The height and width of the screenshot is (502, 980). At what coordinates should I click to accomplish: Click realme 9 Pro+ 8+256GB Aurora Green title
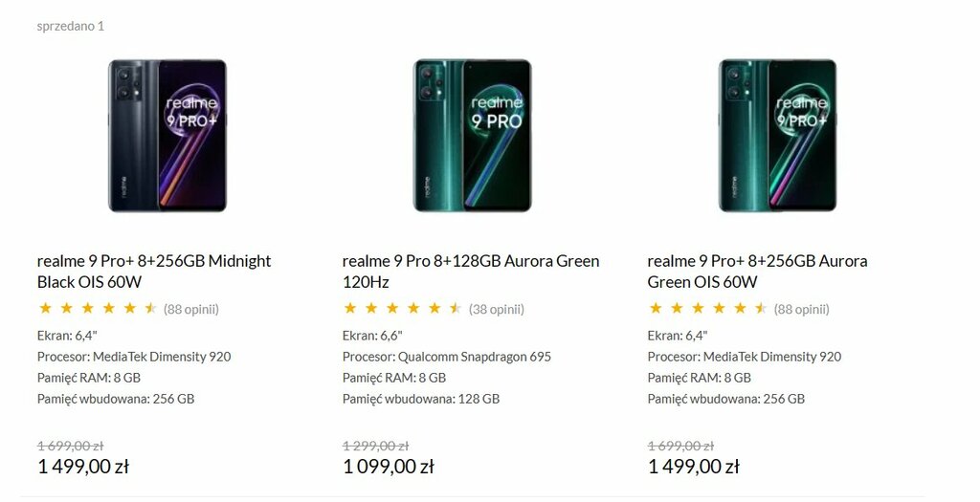click(x=758, y=272)
